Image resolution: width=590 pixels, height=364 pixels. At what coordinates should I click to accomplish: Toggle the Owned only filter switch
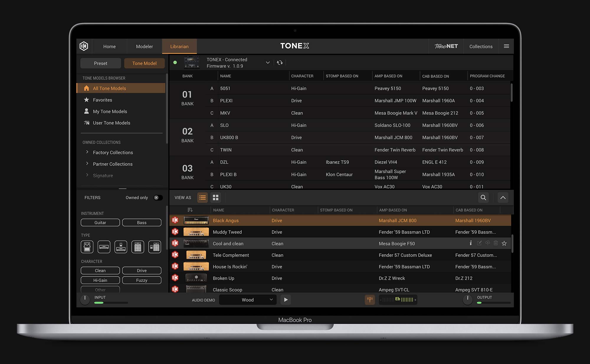(x=158, y=198)
